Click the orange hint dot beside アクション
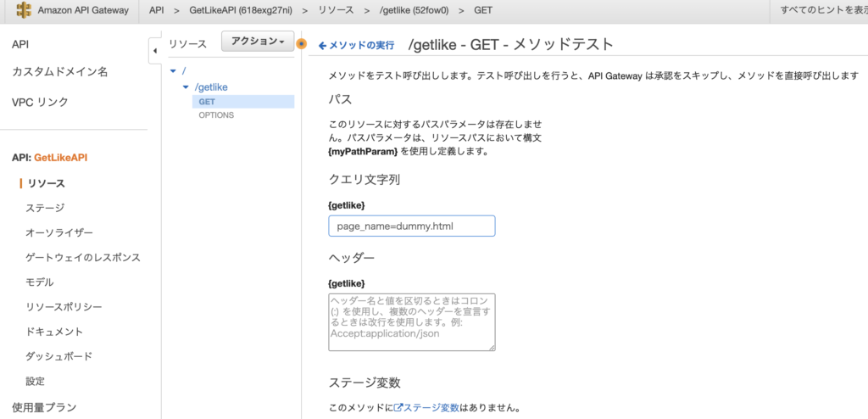 (x=301, y=44)
